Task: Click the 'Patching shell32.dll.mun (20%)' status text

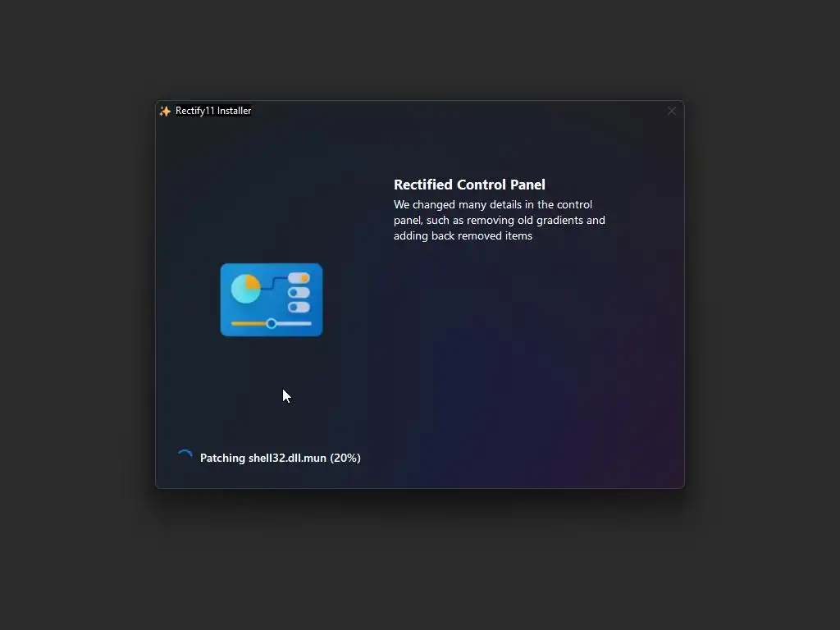Action: tap(281, 458)
